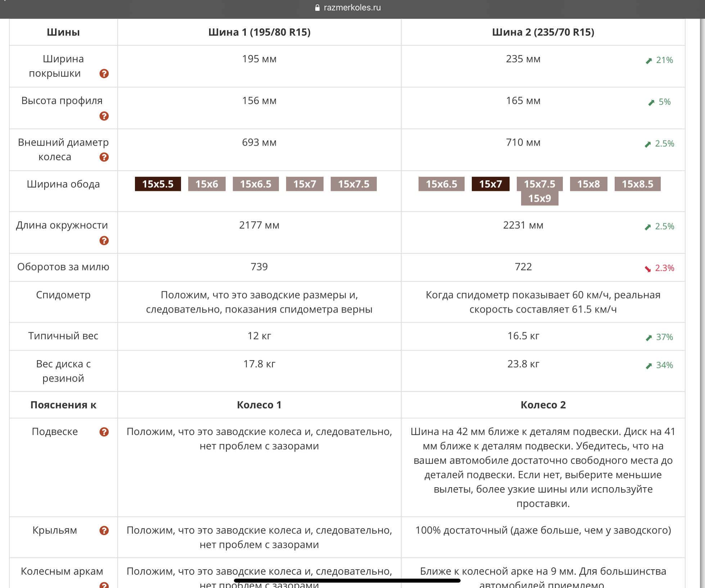Select rim width 15x6.5 for tire 1
The height and width of the screenshot is (588, 705).
point(256,184)
